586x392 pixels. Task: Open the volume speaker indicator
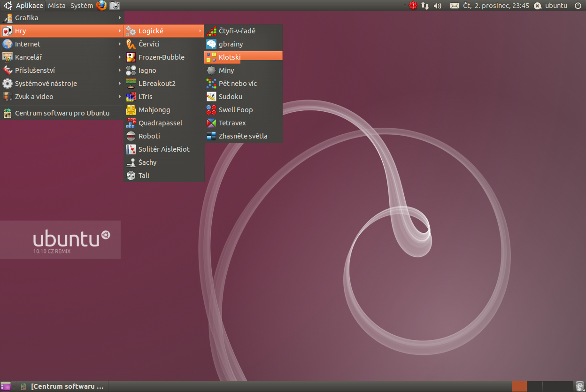point(438,6)
